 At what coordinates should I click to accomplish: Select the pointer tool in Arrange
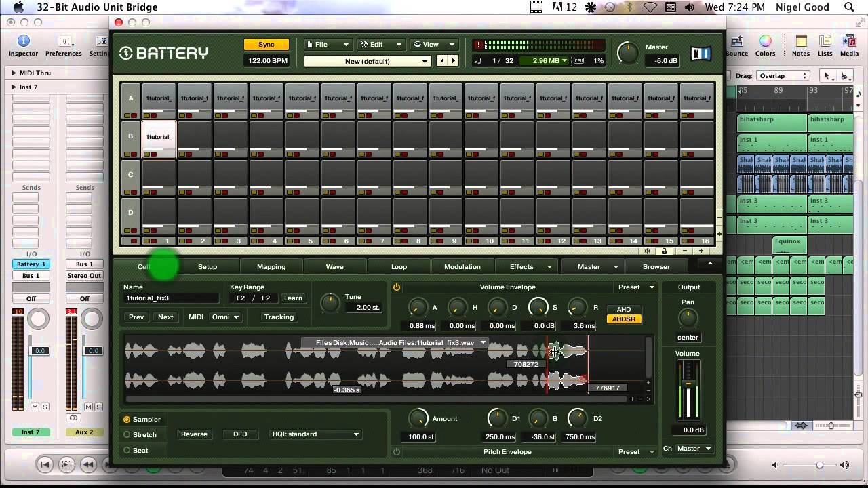click(827, 76)
